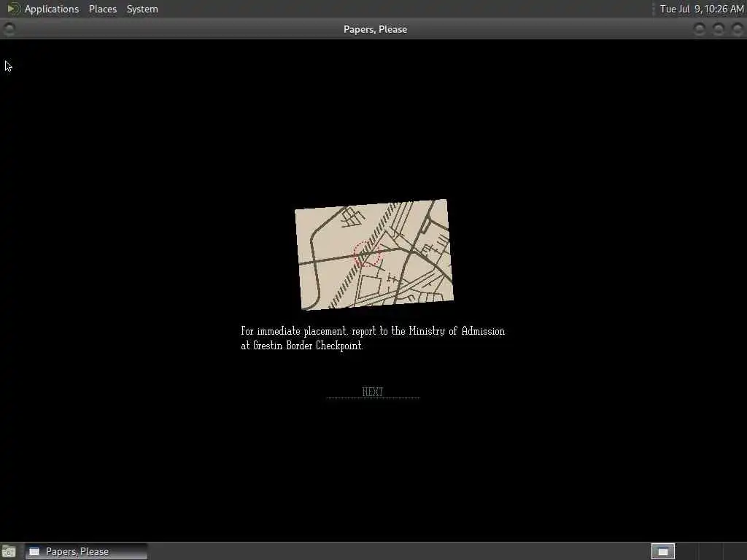Click the "For immediate placement" message text
The width and height of the screenshot is (747, 560).
point(373,338)
